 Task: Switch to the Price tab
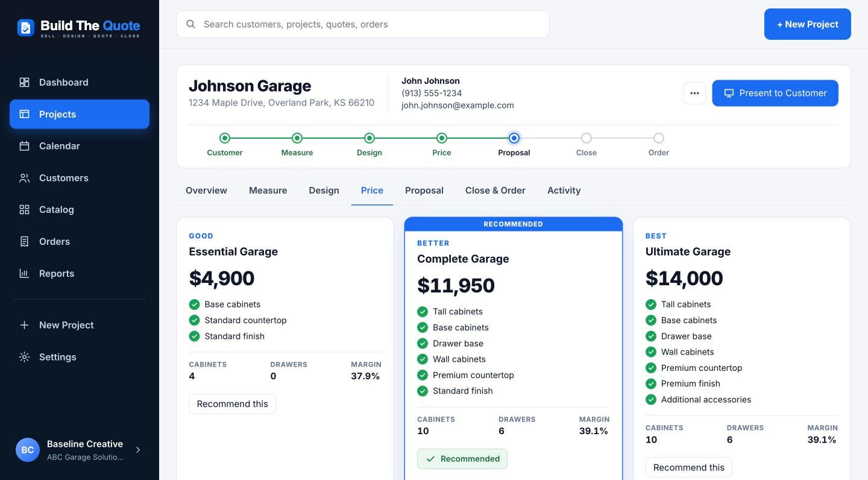tap(372, 191)
